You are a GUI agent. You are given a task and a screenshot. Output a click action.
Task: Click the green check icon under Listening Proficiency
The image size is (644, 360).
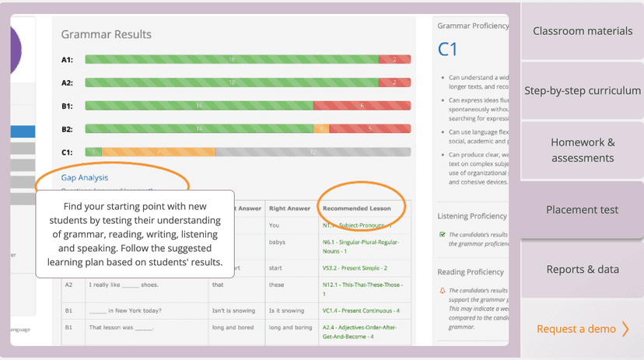(x=442, y=234)
